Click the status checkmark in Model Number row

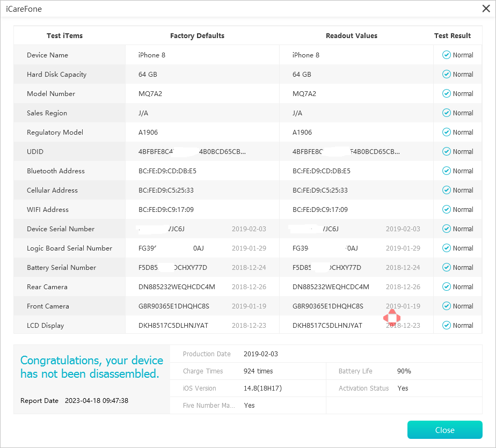[446, 93]
